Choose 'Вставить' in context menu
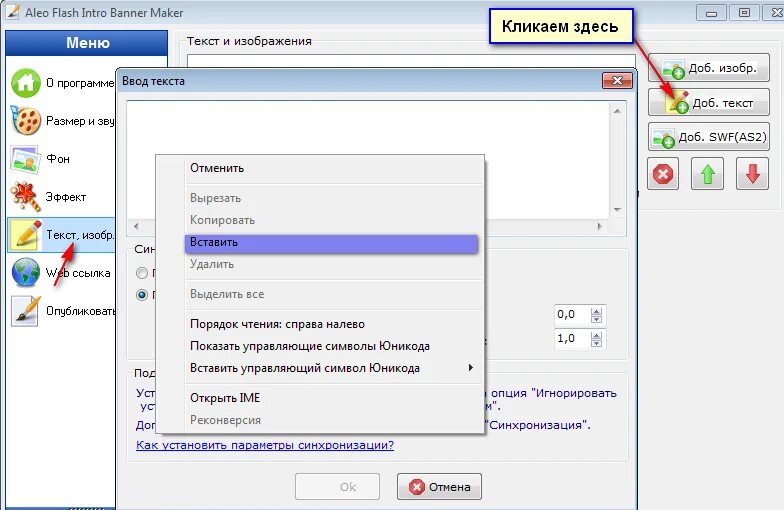The image size is (784, 510). pos(331,244)
